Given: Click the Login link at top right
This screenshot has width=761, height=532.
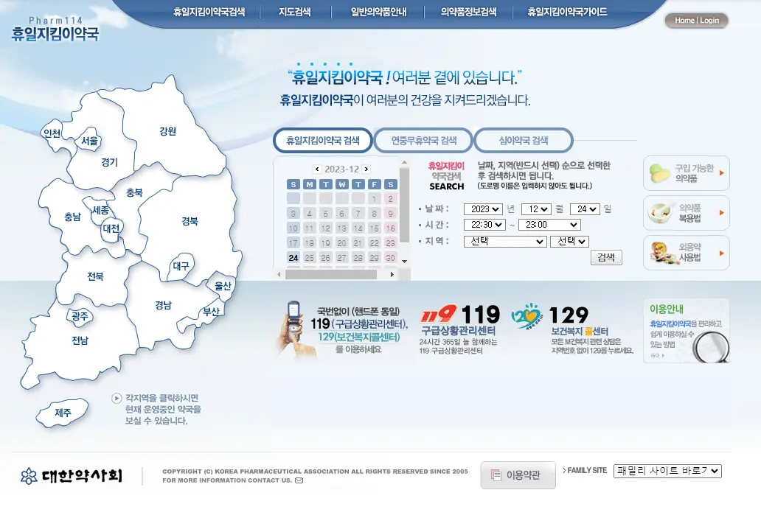Looking at the screenshot, I should pos(710,21).
